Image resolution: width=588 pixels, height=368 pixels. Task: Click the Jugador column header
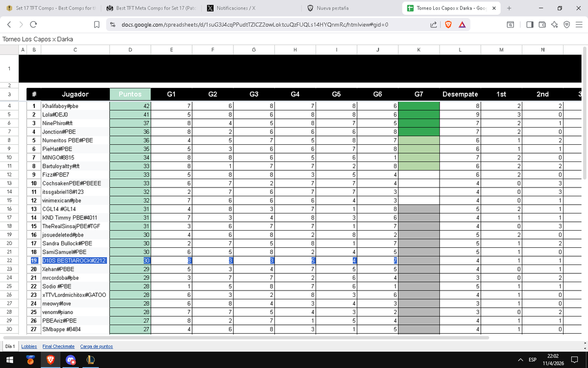click(75, 94)
